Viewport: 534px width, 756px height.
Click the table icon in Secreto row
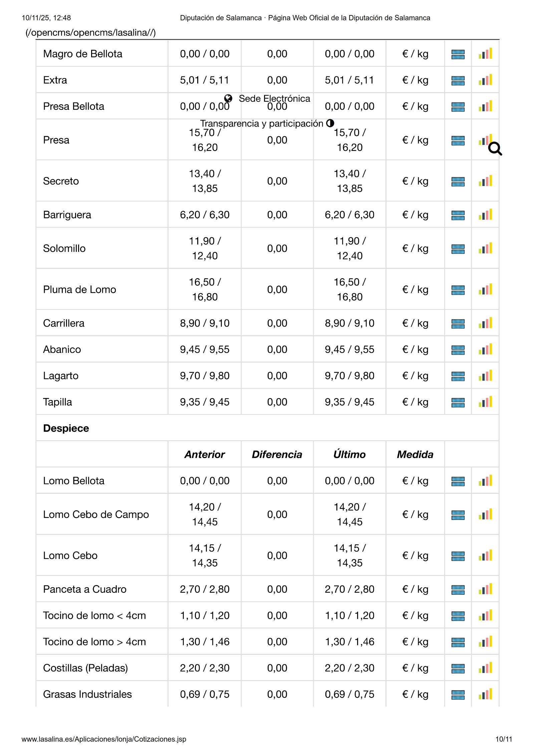(x=458, y=181)
